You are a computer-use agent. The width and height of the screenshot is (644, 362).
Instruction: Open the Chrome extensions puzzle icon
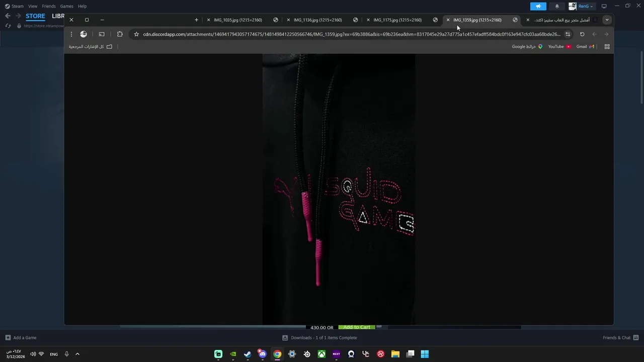tap(120, 34)
